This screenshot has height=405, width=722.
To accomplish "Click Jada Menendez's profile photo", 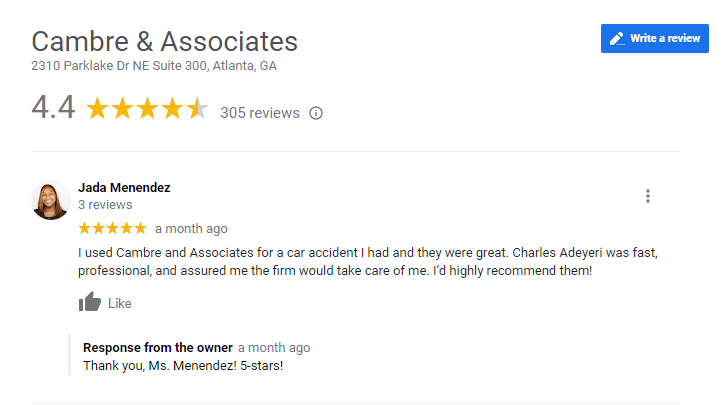I will click(50, 200).
